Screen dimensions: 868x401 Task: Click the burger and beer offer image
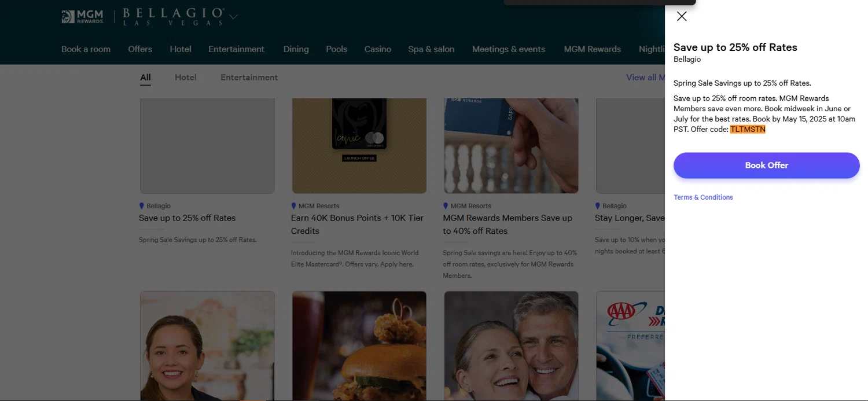point(359,345)
